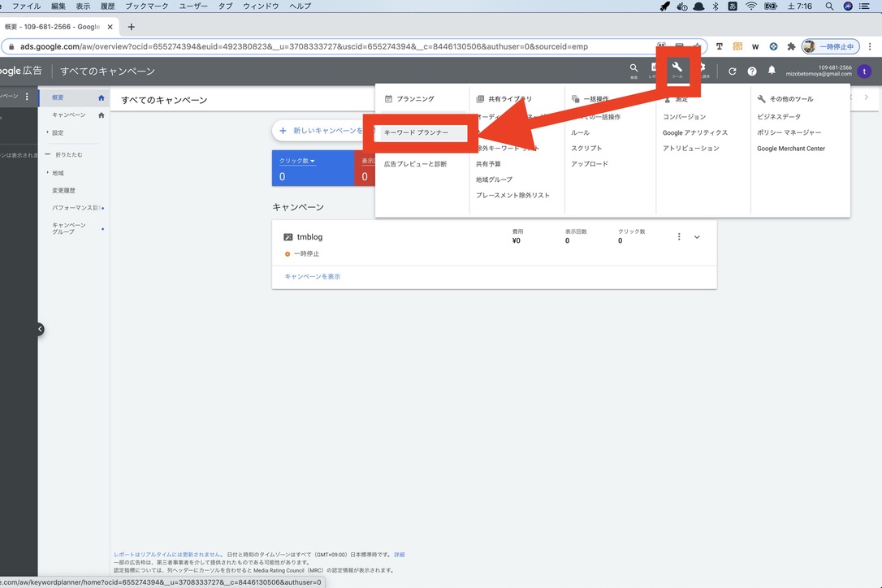
Task: Click the home icon beside 概要
Action: (102, 98)
